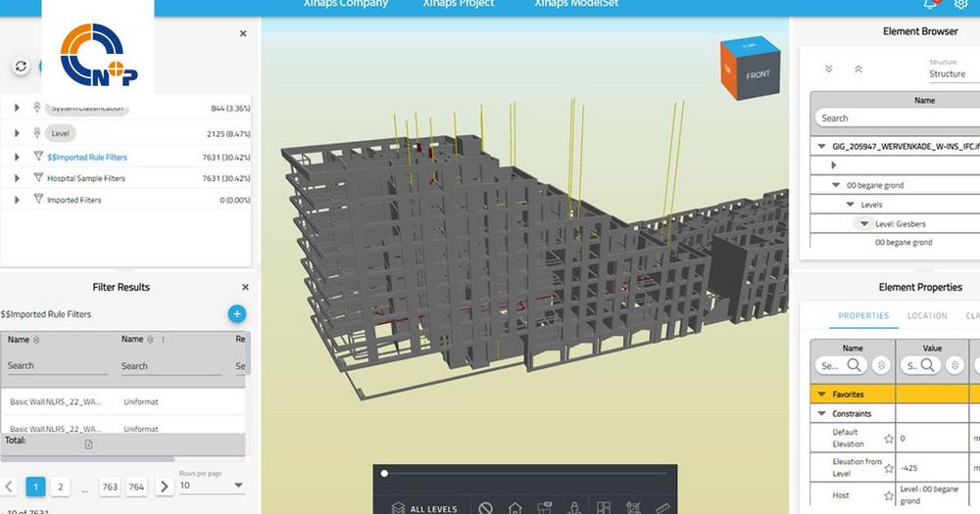Image resolution: width=980 pixels, height=514 pixels.
Task: Click the home view icon in viewer toolbar
Action: [x=515, y=508]
